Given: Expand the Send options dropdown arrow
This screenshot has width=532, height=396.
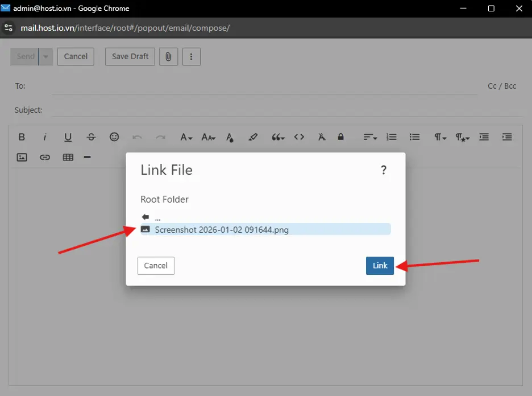Looking at the screenshot, I should click(x=46, y=56).
